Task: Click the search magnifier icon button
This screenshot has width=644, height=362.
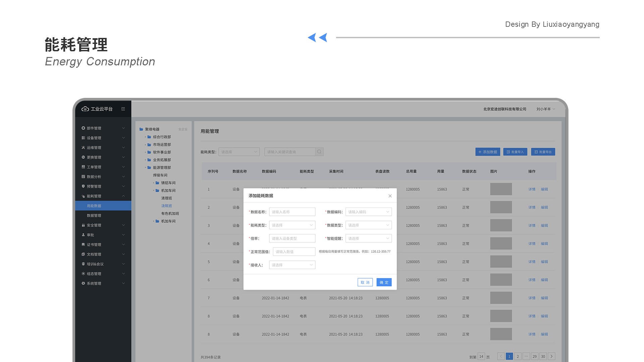Action: click(x=319, y=152)
